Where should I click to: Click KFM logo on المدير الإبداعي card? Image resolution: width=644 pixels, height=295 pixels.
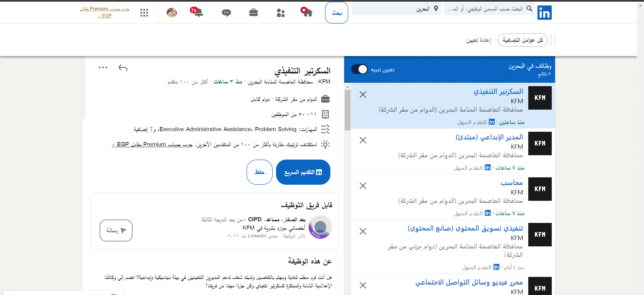[x=540, y=143]
